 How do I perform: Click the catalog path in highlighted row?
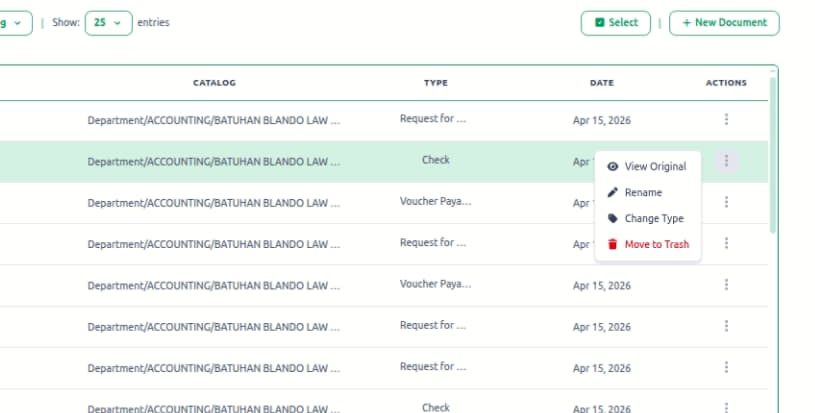pos(214,162)
